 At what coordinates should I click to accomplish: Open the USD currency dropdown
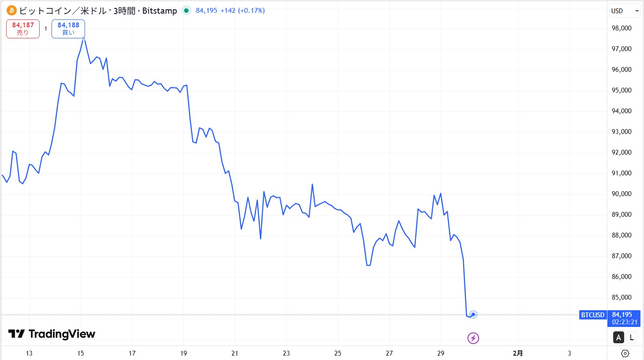[x=625, y=11]
